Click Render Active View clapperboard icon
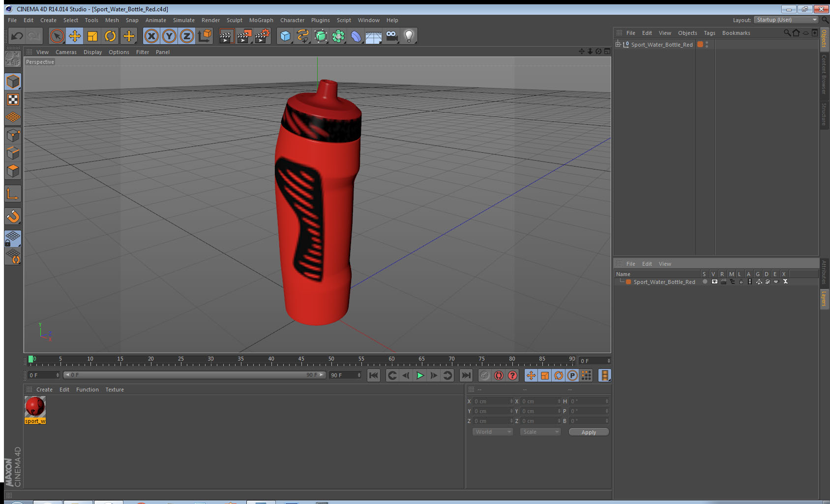The height and width of the screenshot is (504, 830). point(226,36)
